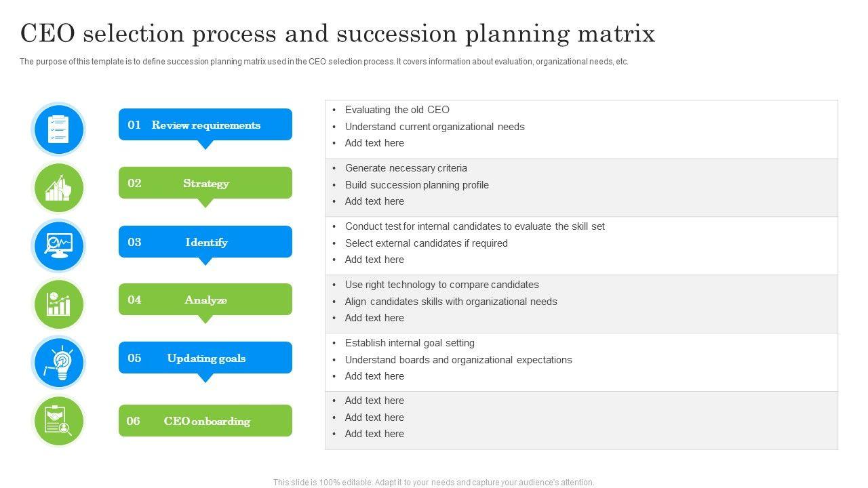Viewport: 868px width, 488px height.
Task: Select 'Use right technology to compare candidates'
Action: pyautogui.click(x=441, y=285)
